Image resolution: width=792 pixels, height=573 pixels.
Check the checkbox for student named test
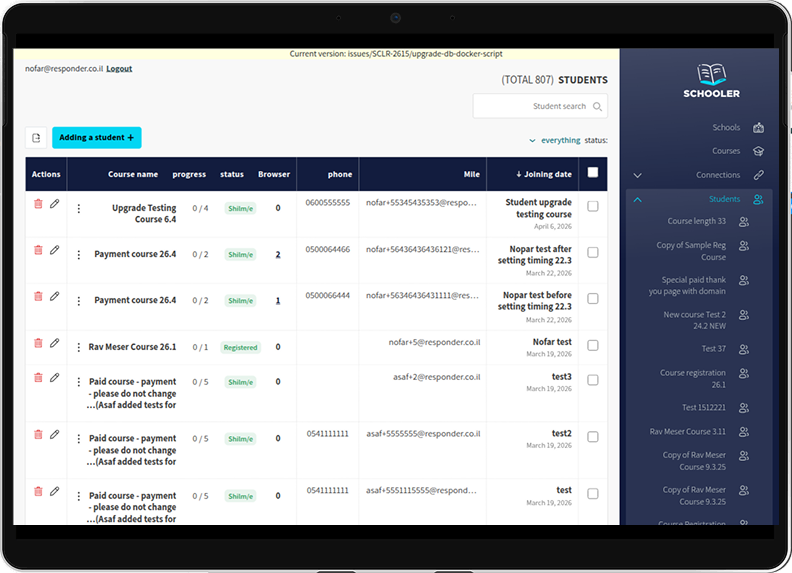[x=593, y=494]
